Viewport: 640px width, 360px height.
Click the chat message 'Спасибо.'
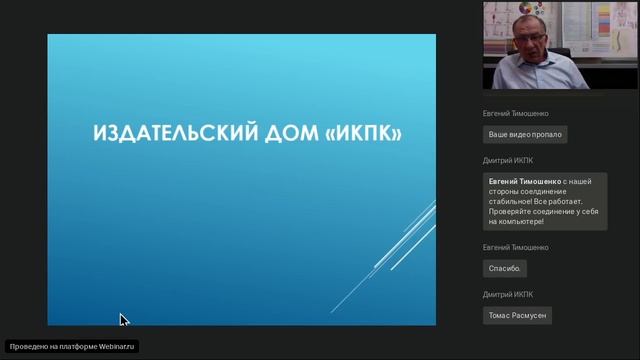pyautogui.click(x=504, y=269)
